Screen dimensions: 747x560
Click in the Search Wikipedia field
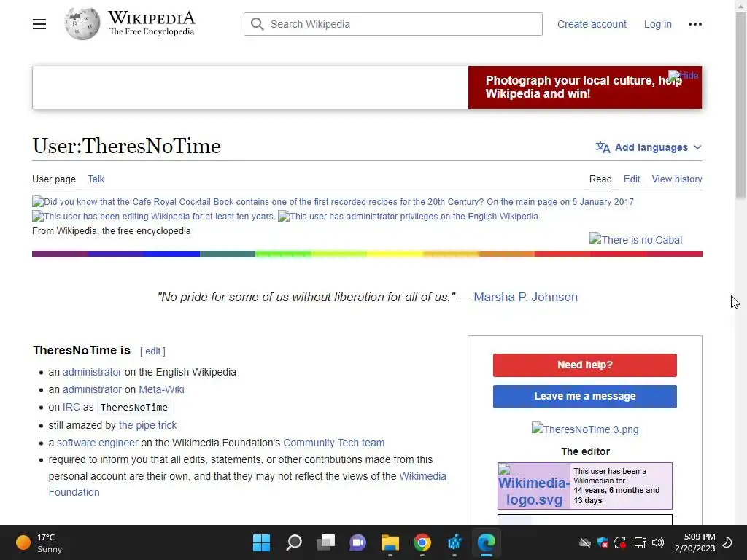(x=393, y=24)
